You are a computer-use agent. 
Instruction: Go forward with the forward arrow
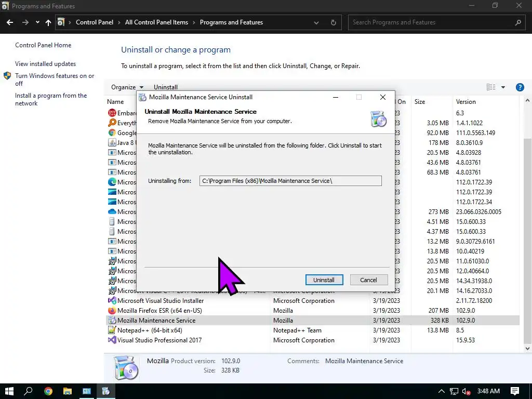(x=25, y=22)
